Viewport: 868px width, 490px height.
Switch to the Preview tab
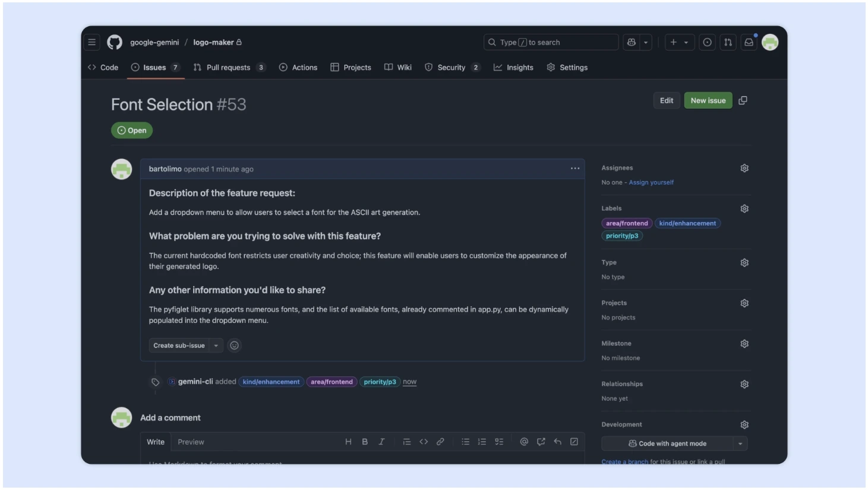tap(191, 442)
